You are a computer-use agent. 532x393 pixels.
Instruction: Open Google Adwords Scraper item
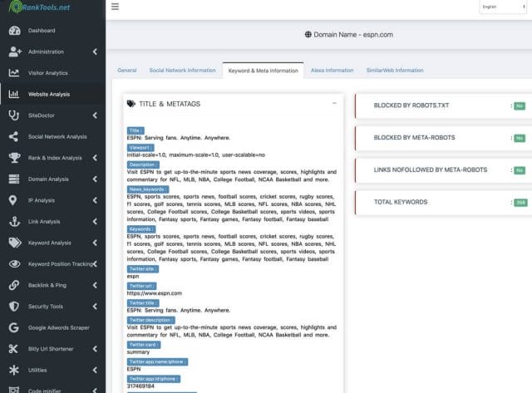pyautogui.click(x=58, y=327)
